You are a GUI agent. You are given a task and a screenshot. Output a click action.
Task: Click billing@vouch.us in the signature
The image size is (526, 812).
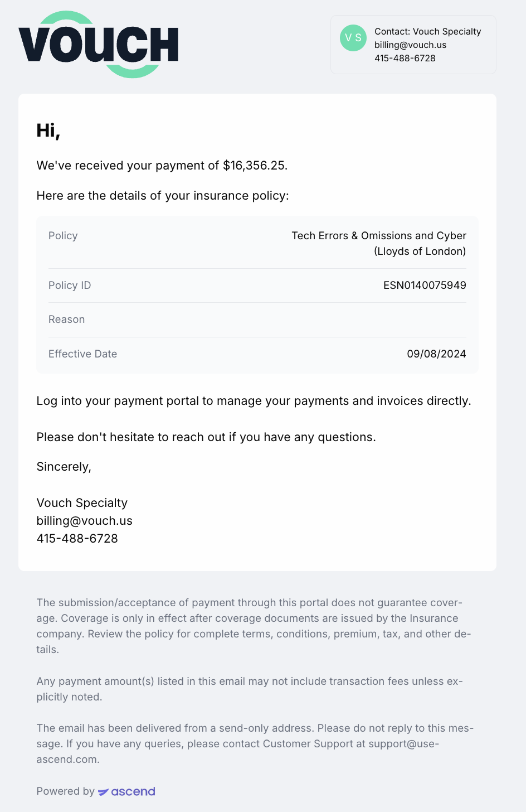click(x=85, y=521)
